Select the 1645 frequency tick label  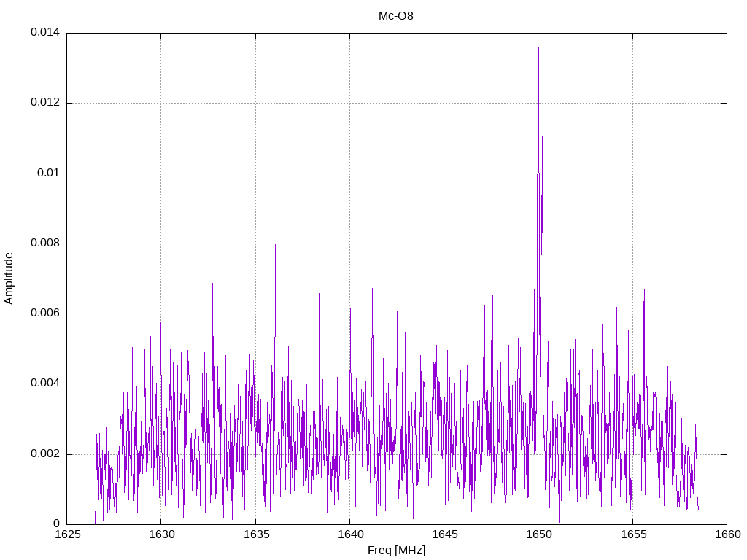pyautogui.click(x=444, y=535)
